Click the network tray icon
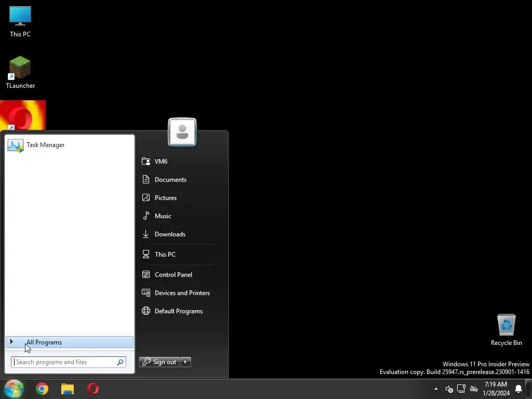Image resolution: width=532 pixels, height=399 pixels. coord(461,389)
